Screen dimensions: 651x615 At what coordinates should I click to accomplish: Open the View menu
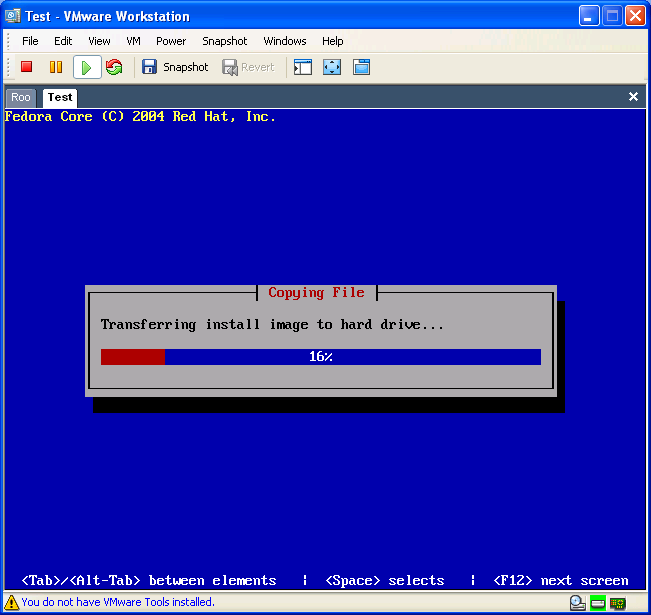coord(99,41)
